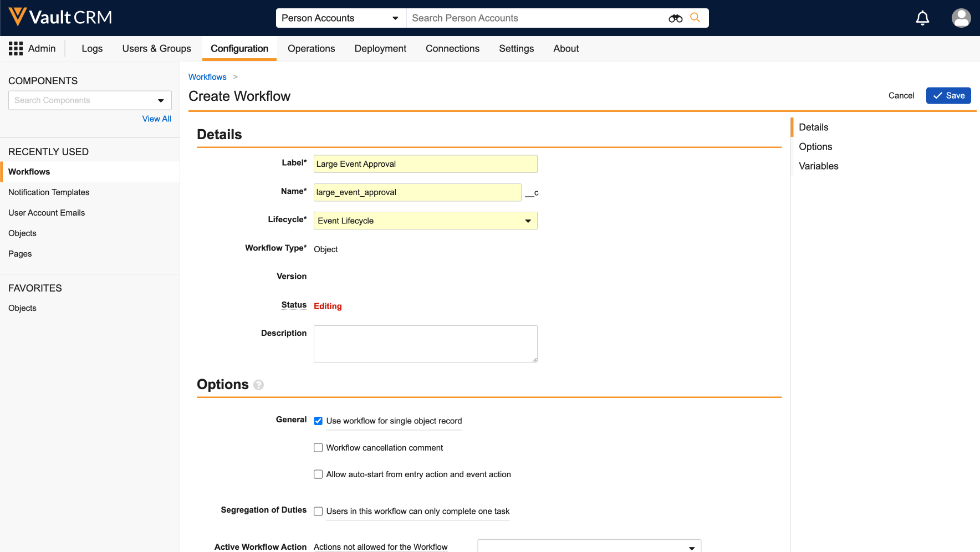Image resolution: width=980 pixels, height=552 pixels.
Task: Click the orange magnifying glass search icon
Action: point(695,18)
